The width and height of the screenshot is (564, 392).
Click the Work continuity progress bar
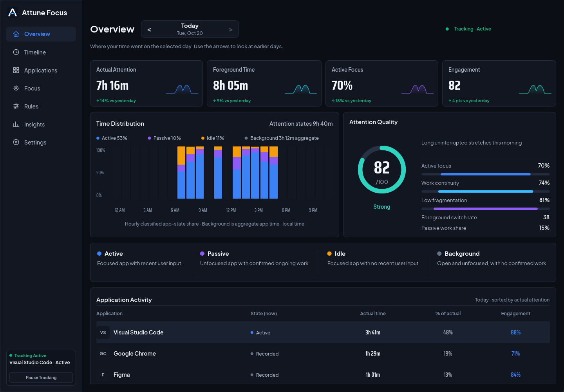coord(486,191)
